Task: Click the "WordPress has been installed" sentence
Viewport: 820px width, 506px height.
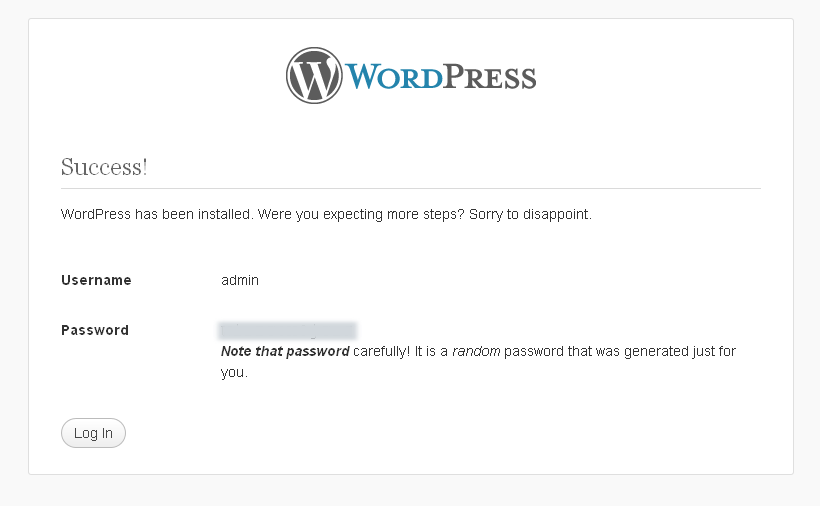Action: tap(157, 214)
